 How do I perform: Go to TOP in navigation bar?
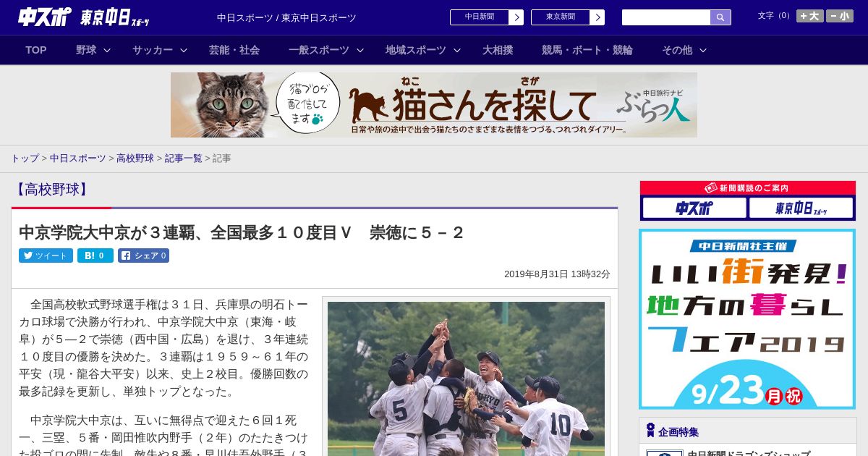(x=36, y=50)
